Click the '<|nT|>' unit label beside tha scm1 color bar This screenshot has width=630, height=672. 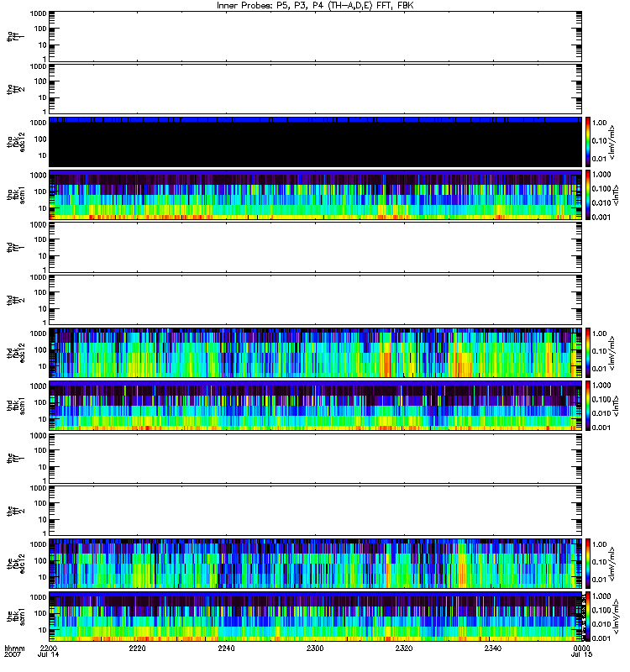click(616, 193)
